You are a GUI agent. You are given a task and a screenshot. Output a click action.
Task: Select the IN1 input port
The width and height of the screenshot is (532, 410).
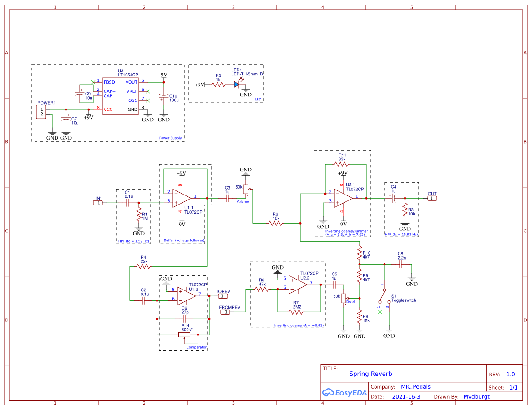click(99, 203)
